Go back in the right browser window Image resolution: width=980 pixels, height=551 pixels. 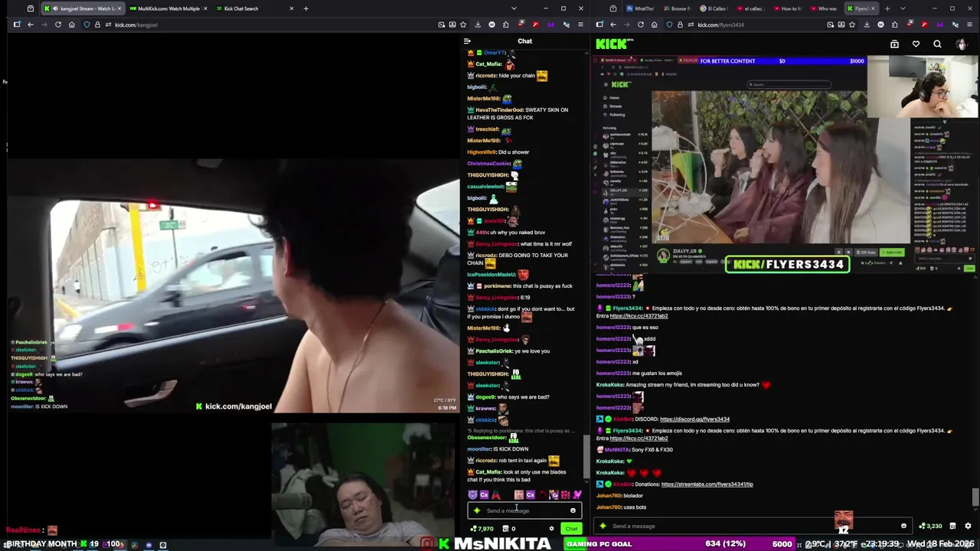click(612, 24)
